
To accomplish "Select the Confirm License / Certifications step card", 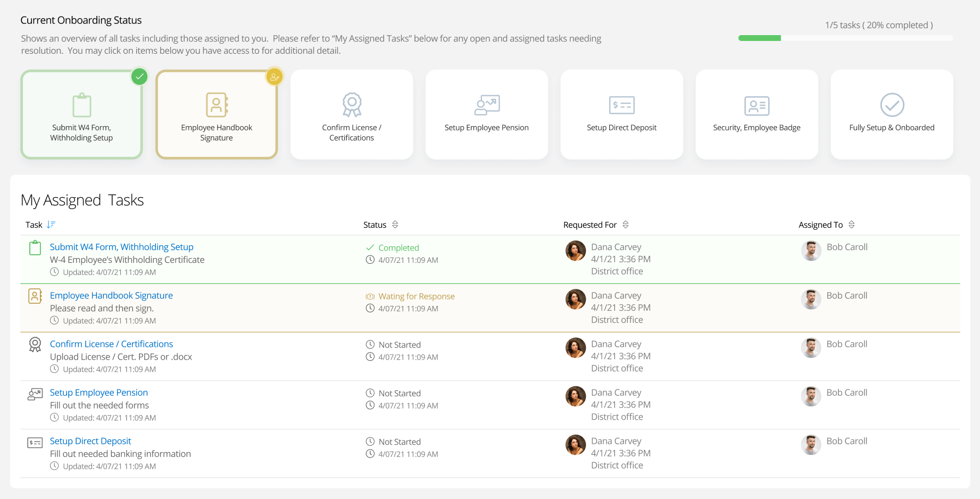I will click(351, 114).
